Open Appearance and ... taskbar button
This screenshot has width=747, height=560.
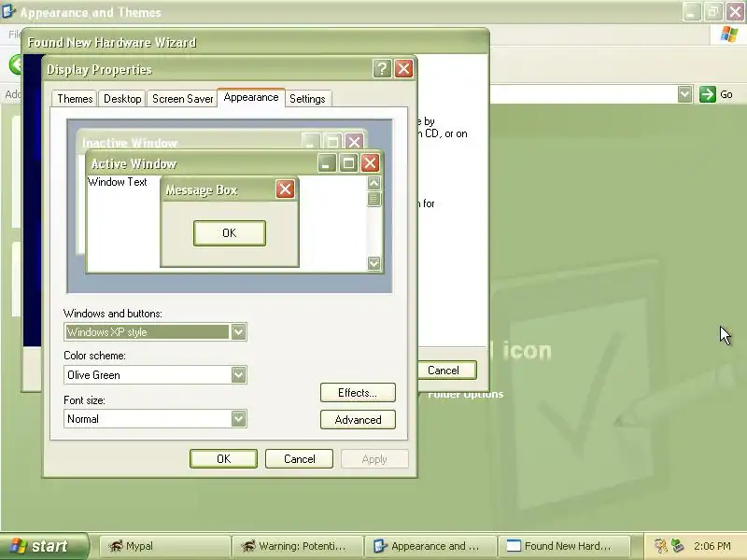click(x=430, y=546)
